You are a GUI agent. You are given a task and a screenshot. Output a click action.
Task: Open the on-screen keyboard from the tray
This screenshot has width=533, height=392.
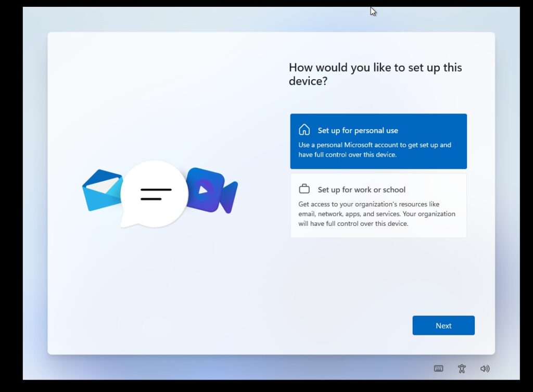pyautogui.click(x=438, y=369)
